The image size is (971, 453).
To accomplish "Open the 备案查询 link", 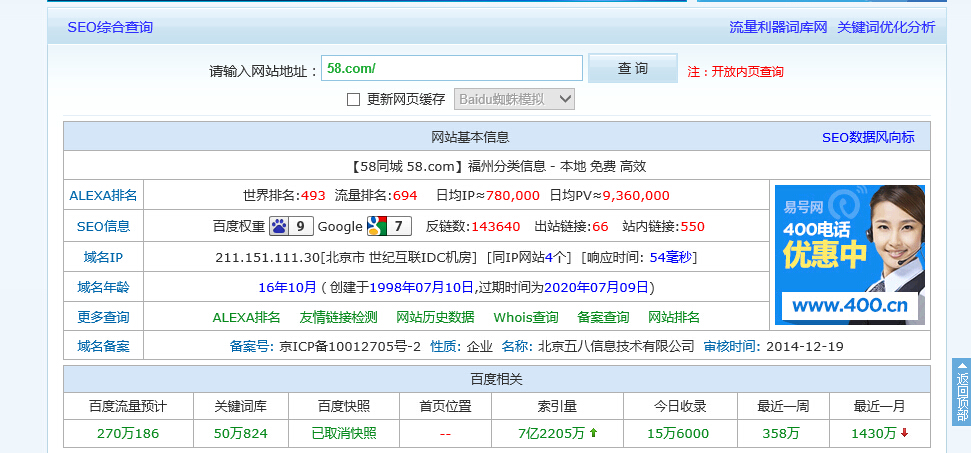I will point(603,317).
